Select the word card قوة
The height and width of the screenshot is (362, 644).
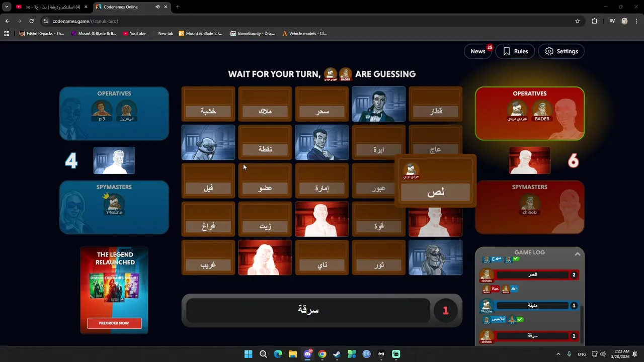coord(379,220)
